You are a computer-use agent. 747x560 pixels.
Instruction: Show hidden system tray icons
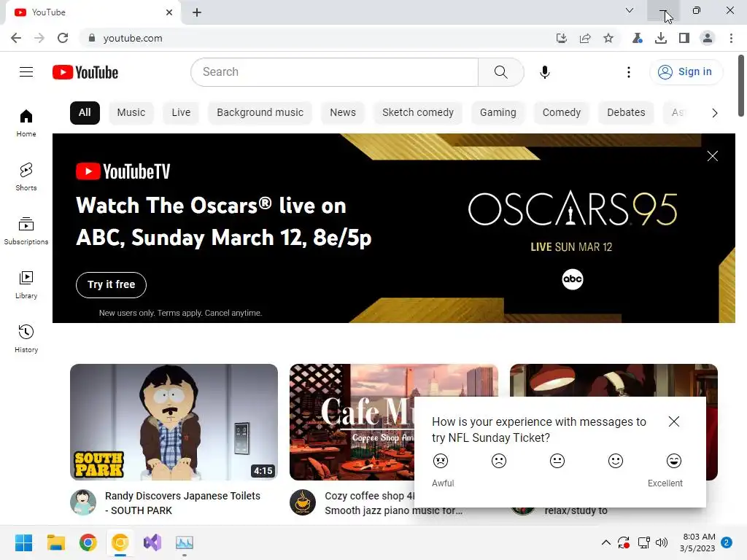pyautogui.click(x=606, y=542)
